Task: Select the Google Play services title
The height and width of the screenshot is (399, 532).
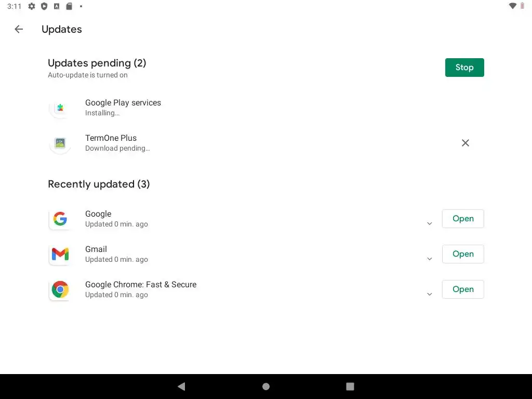Action: [123, 103]
